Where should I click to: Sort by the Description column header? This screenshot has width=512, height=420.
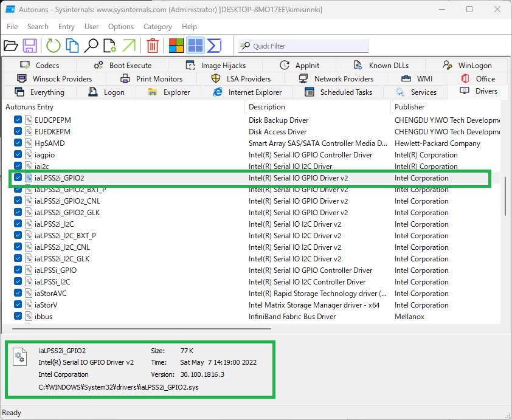[x=317, y=107]
